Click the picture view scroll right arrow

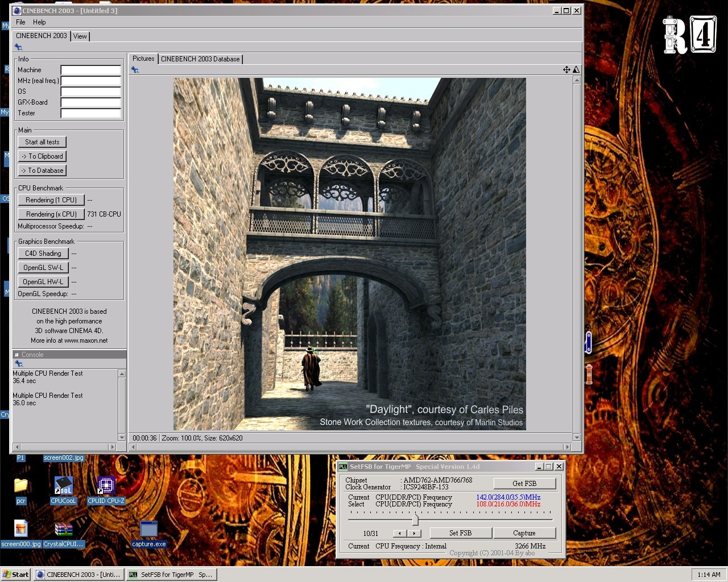566,447
